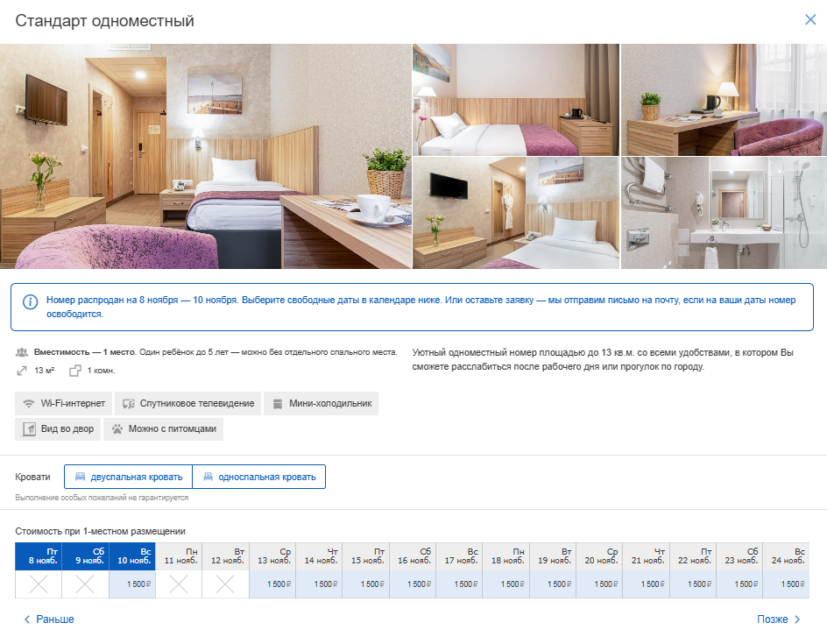Viewport: 827px width, 644px height.
Task: Click the room area arrow icon
Action: (x=22, y=371)
